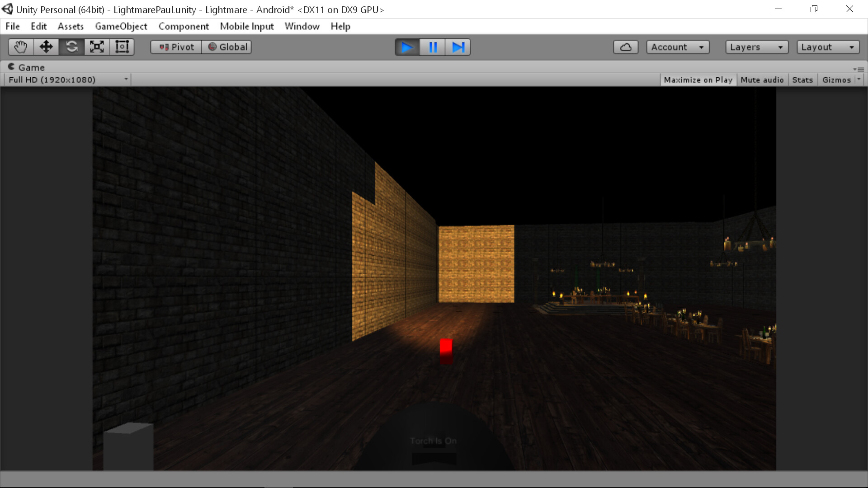Pause the running game
The height and width of the screenshot is (488, 868).
pyautogui.click(x=433, y=47)
